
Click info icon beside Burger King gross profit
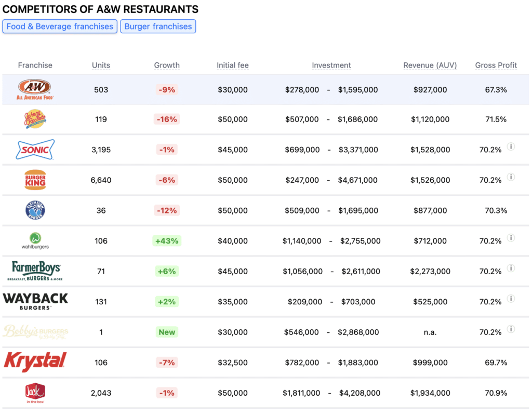(511, 177)
